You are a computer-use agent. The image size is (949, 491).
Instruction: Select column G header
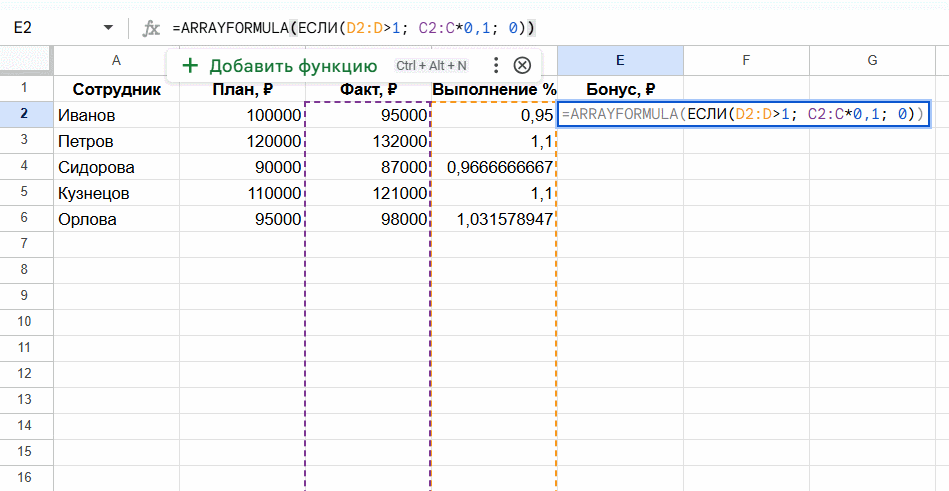click(x=872, y=61)
